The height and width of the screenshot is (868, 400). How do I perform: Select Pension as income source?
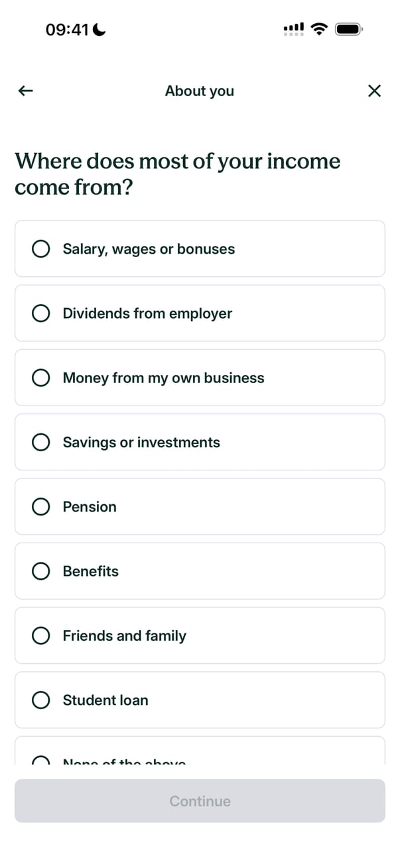point(199,507)
